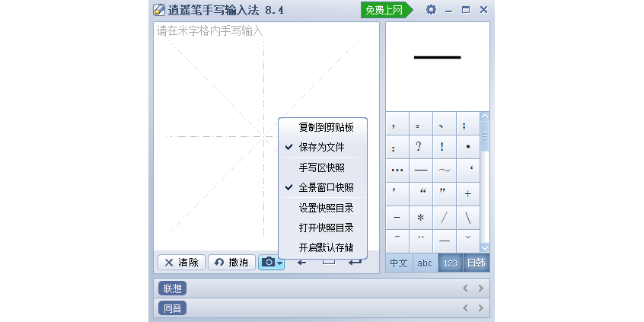Image resolution: width=644 pixels, height=322 pixels.
Task: Click the 同音 label button
Action: coord(173,308)
